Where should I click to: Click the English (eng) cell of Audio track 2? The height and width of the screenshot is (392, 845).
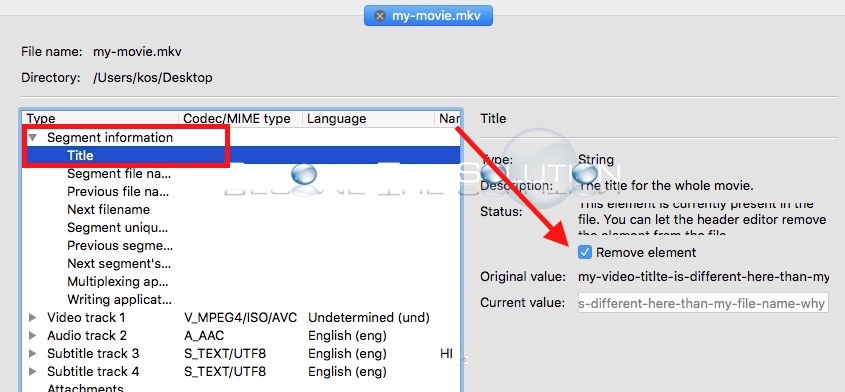[x=347, y=335]
